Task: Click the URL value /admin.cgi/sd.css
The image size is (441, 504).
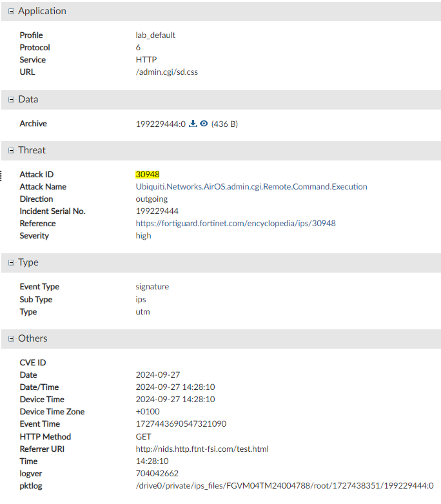Action: (162, 72)
